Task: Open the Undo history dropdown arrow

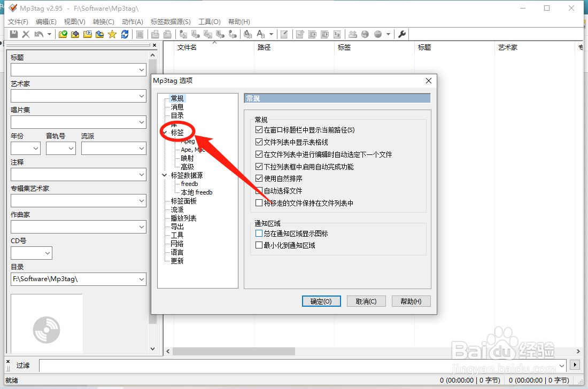Action: [49, 34]
